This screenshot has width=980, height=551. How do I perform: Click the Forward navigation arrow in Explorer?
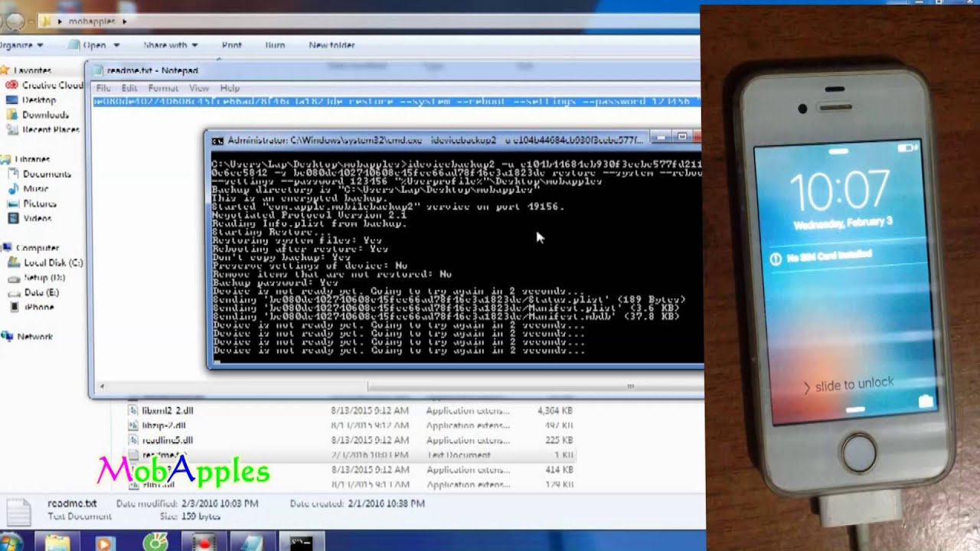tap(15, 21)
